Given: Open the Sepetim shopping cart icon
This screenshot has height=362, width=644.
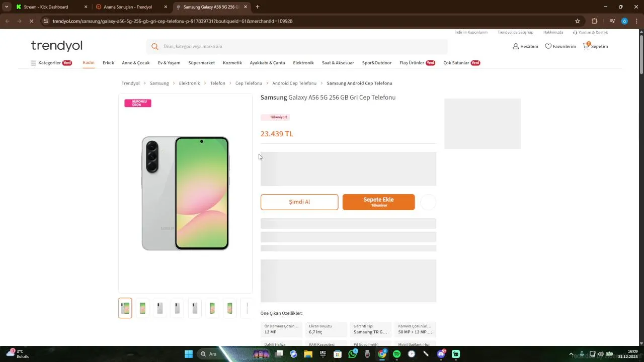Looking at the screenshot, I should point(586,46).
